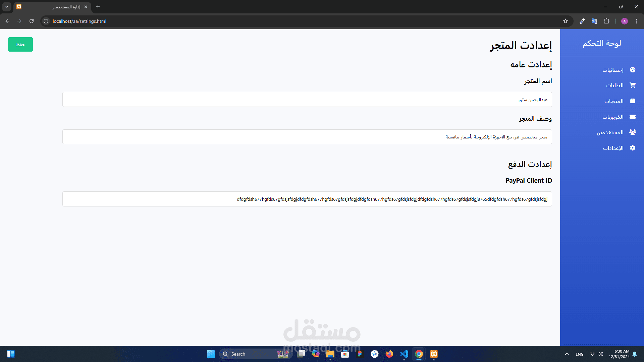Click the store name input field
Image resolution: width=644 pixels, height=362 pixels.
307,100
